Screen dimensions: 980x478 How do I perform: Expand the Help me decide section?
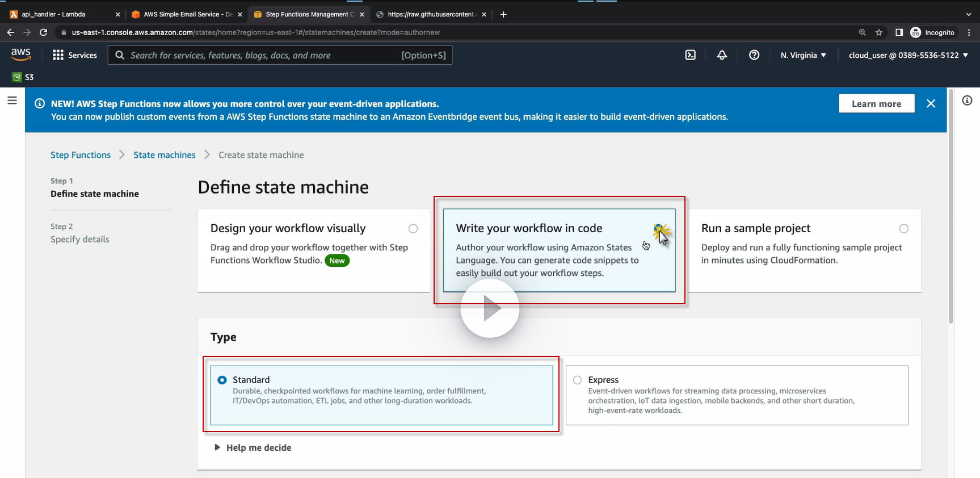(253, 447)
